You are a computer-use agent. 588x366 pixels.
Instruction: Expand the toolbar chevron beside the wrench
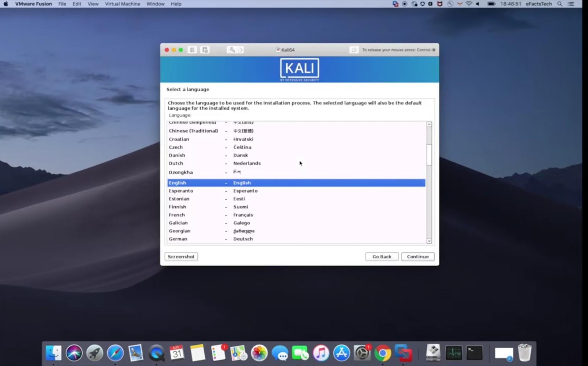coord(241,50)
